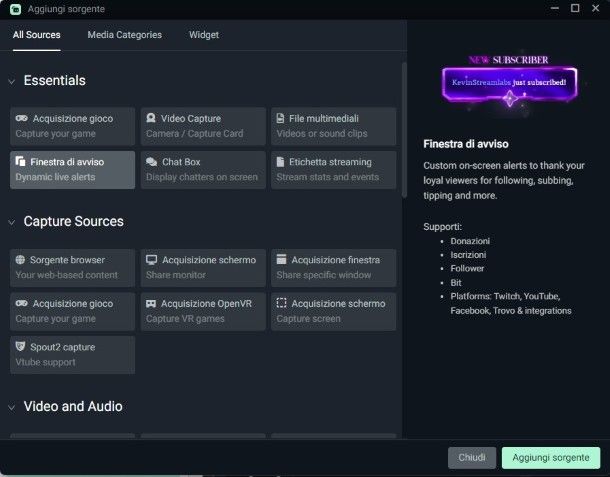Click the 'Donazioni' bullet text

click(470, 241)
